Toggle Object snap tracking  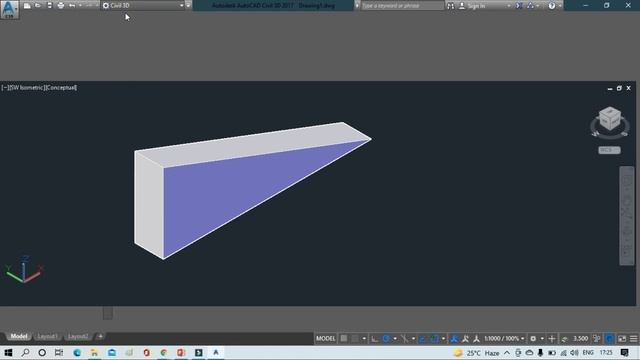click(423, 338)
